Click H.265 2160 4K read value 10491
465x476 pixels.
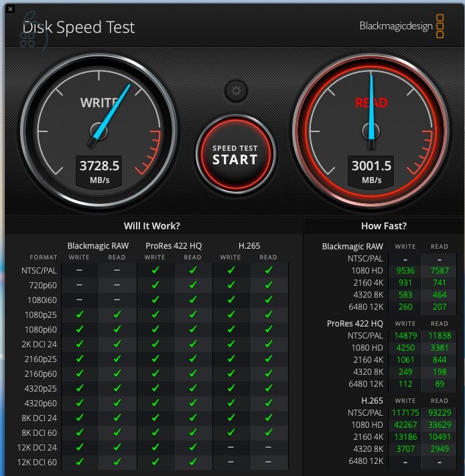[x=440, y=437]
